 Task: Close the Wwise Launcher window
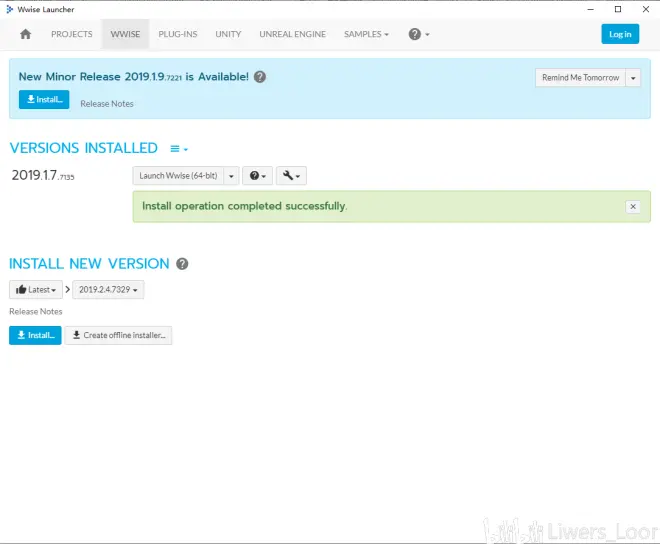point(646,9)
